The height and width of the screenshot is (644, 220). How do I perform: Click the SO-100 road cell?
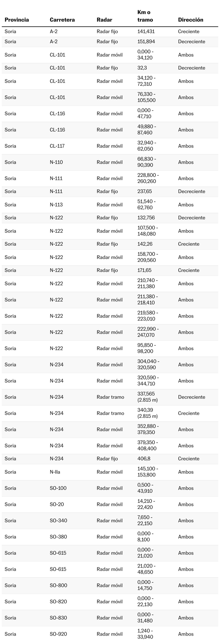pos(58,488)
